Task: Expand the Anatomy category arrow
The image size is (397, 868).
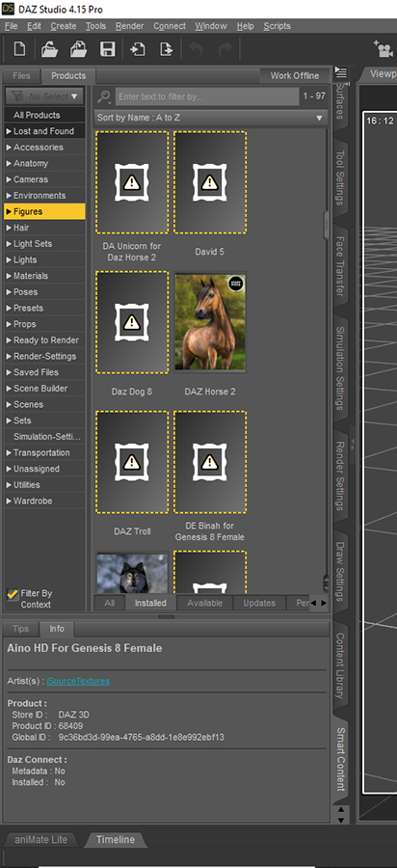Action: pyautogui.click(x=9, y=163)
